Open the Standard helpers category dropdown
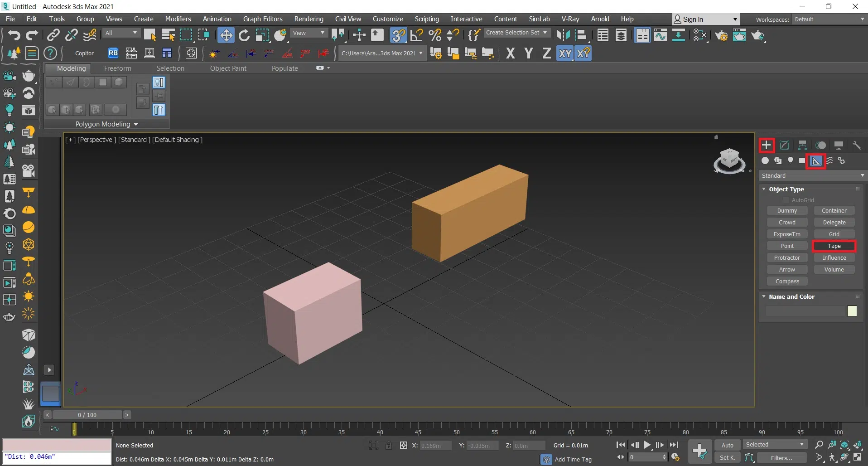Viewport: 868px width, 466px height. [x=812, y=176]
